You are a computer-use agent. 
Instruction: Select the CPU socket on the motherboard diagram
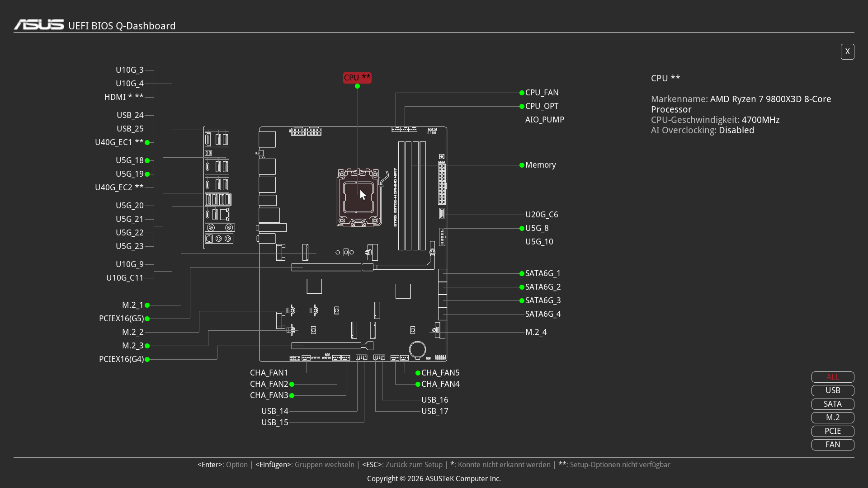pyautogui.click(x=358, y=197)
